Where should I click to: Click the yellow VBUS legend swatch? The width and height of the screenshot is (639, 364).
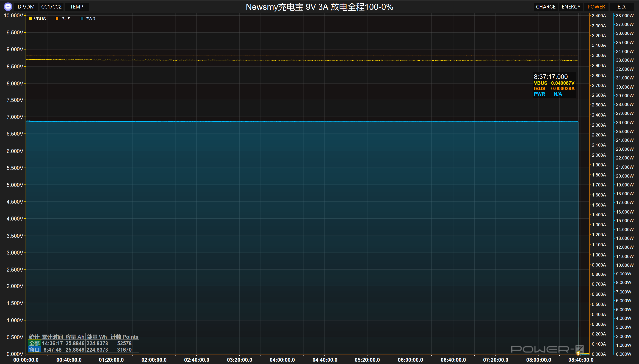pyautogui.click(x=31, y=19)
